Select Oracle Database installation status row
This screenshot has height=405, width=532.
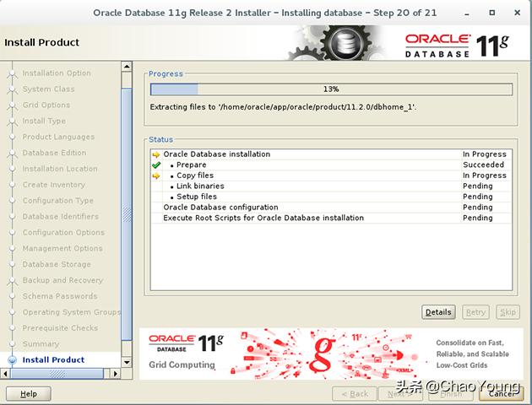(331, 154)
